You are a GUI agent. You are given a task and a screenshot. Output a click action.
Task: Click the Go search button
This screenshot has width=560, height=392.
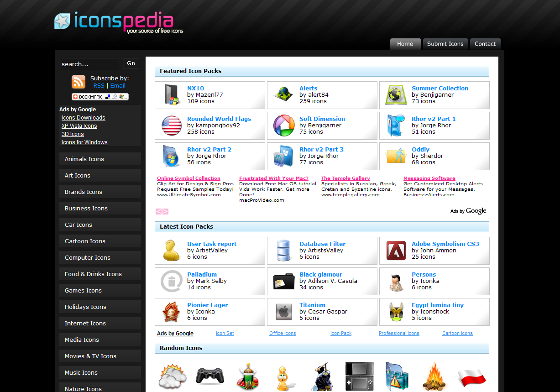coord(131,63)
